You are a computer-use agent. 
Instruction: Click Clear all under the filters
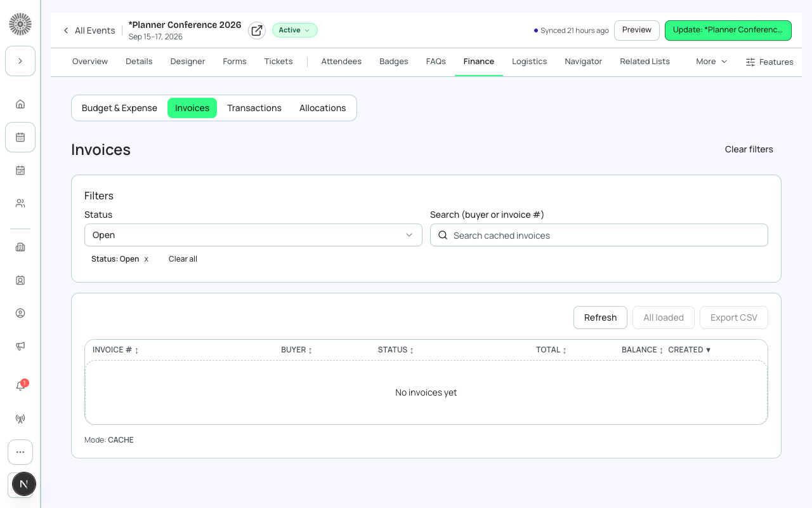(183, 259)
